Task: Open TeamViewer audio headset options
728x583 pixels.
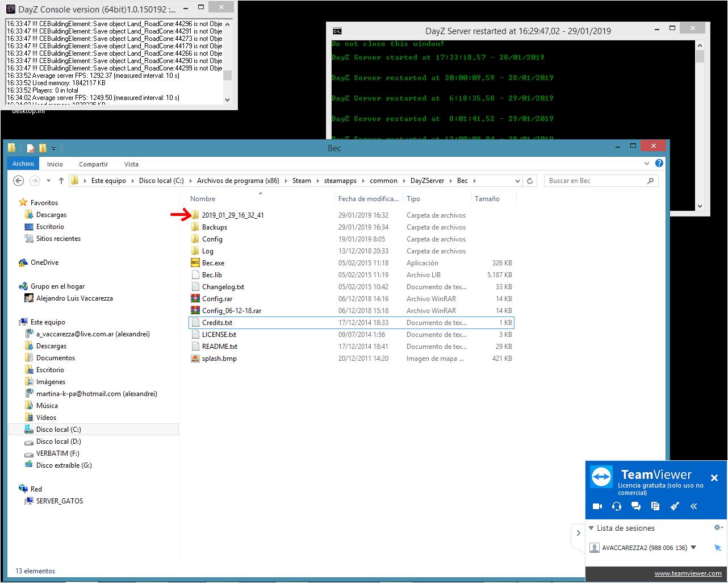Action: [x=617, y=506]
